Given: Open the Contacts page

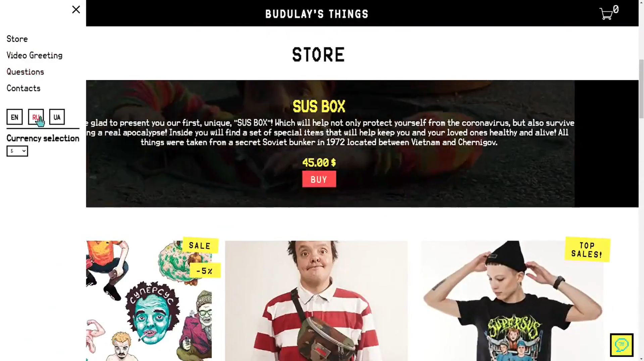Looking at the screenshot, I should tap(23, 88).
